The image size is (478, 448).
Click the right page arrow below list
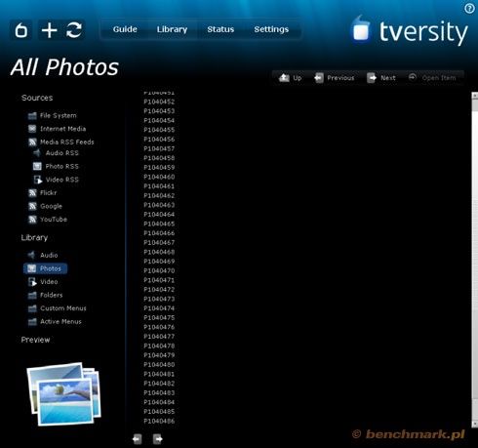click(158, 439)
